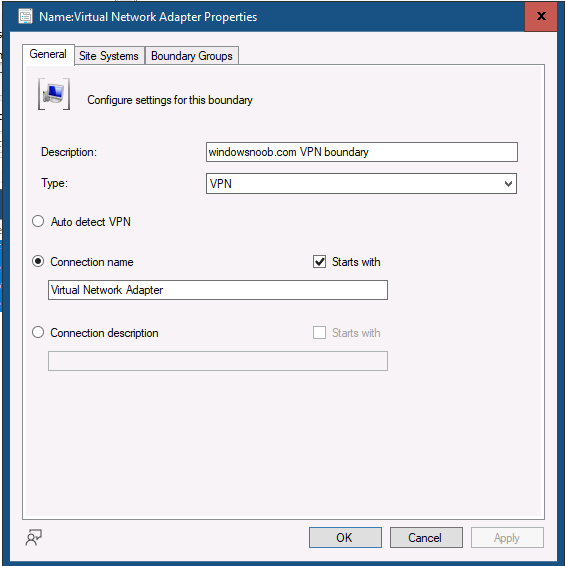Select the Connection description radio button
The width and height of the screenshot is (565, 566).
(38, 332)
